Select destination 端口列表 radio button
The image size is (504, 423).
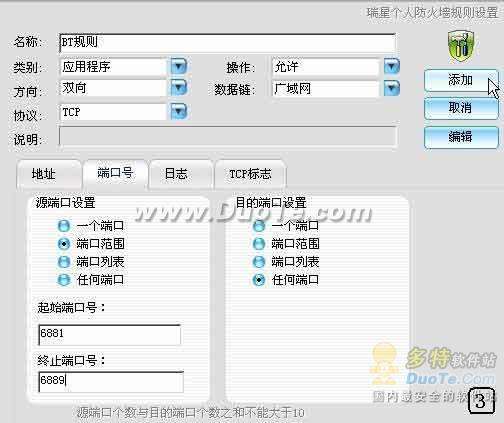coord(259,262)
